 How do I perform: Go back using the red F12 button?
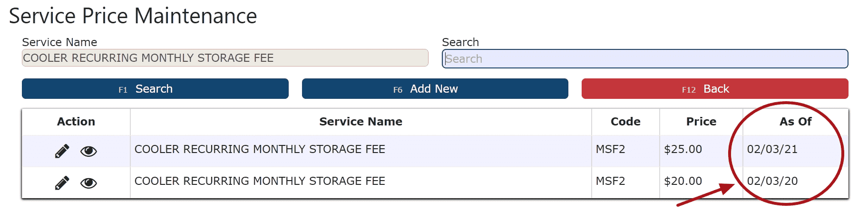(715, 89)
